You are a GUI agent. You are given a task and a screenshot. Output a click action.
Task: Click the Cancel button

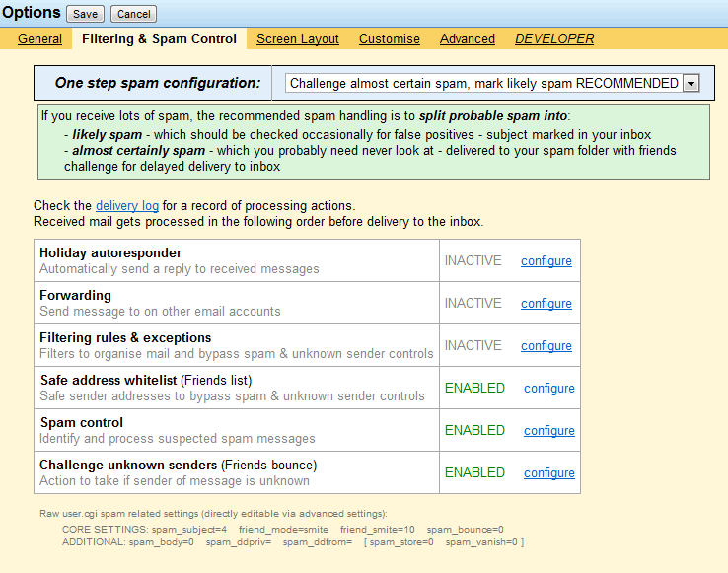point(133,14)
